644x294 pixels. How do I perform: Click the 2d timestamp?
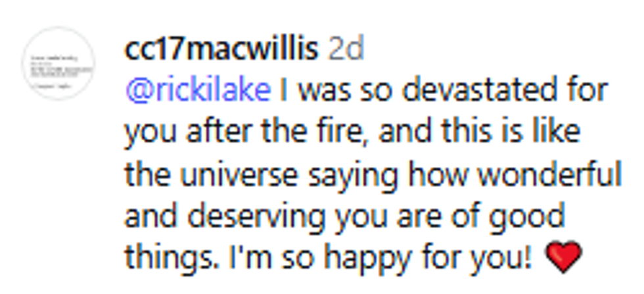[346, 49]
